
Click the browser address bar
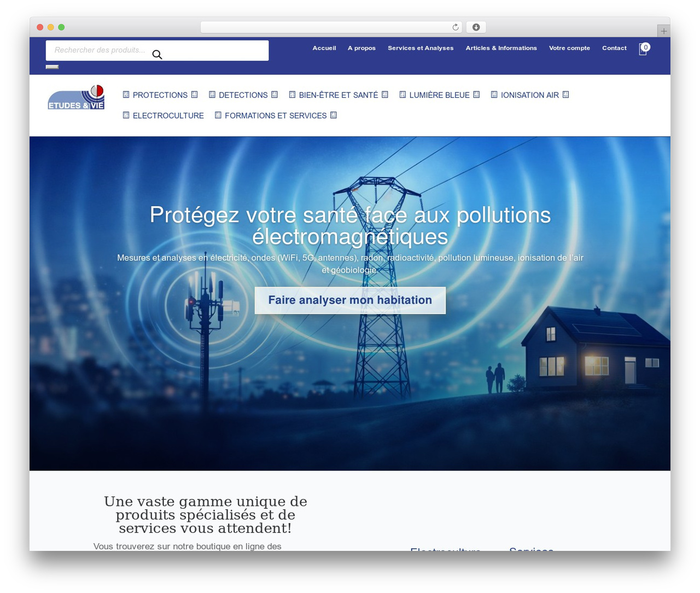[331, 27]
